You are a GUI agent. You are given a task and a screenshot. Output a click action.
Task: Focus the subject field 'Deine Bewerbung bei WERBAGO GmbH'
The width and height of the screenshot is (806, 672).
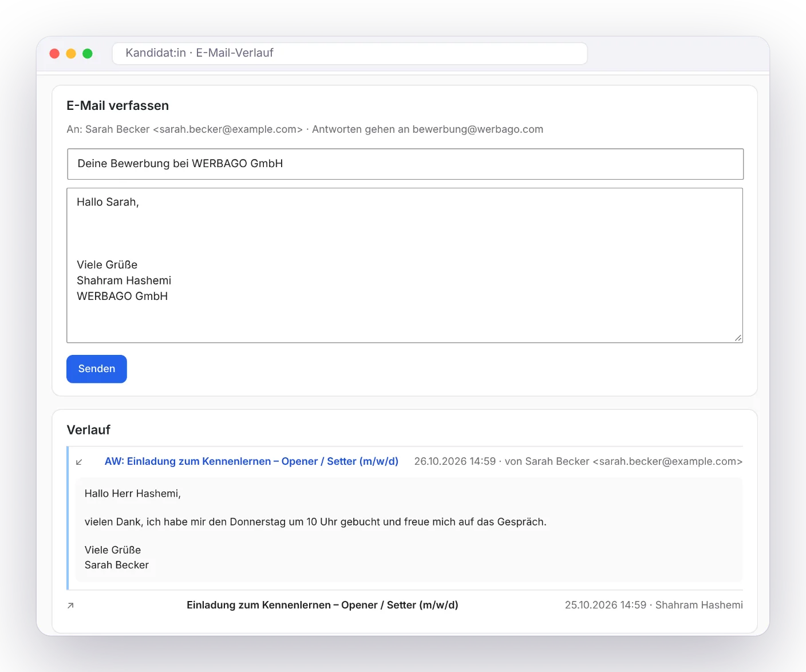pyautogui.click(x=405, y=164)
